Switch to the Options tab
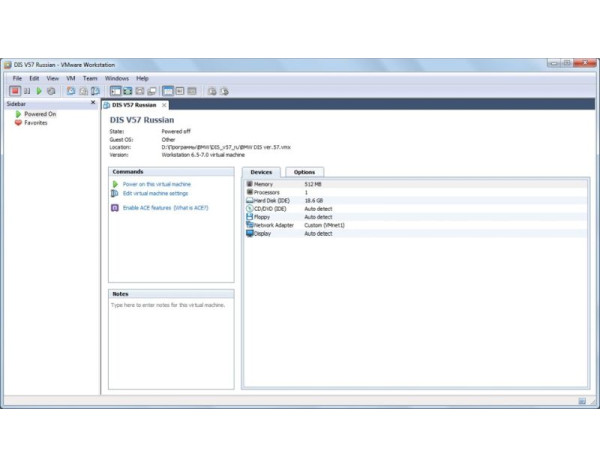The height and width of the screenshot is (468, 600). coord(304,172)
